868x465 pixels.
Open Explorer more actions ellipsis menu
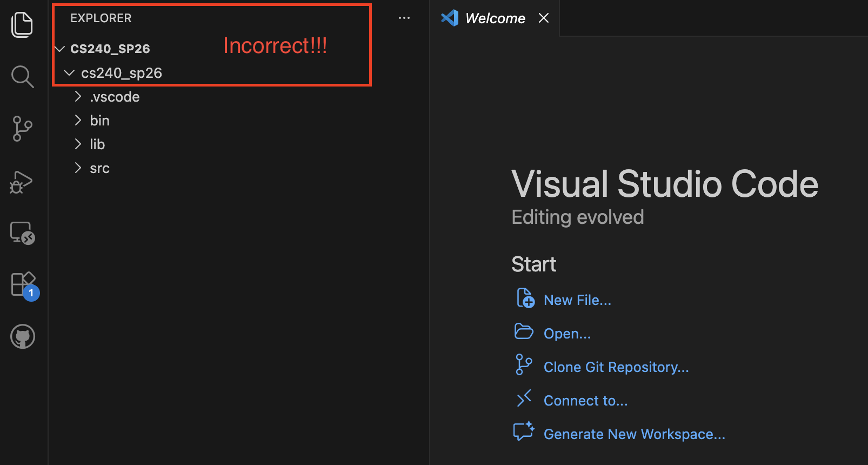click(x=404, y=18)
